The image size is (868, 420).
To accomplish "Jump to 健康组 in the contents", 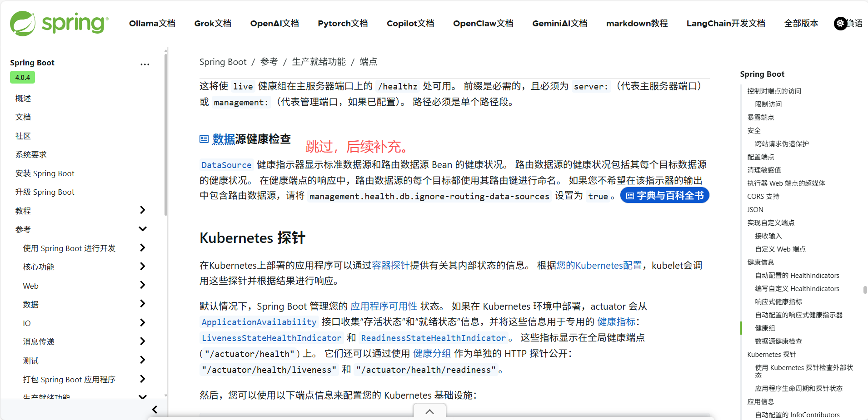I will [765, 328].
